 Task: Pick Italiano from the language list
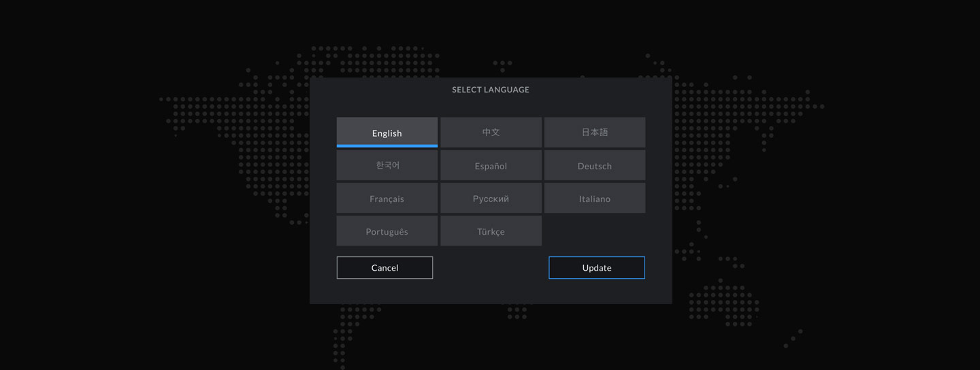(x=594, y=199)
